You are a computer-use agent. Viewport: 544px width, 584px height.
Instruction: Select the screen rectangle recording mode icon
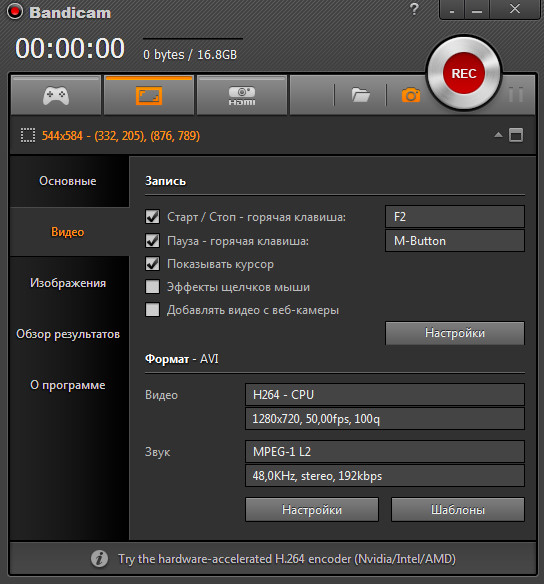point(149,96)
